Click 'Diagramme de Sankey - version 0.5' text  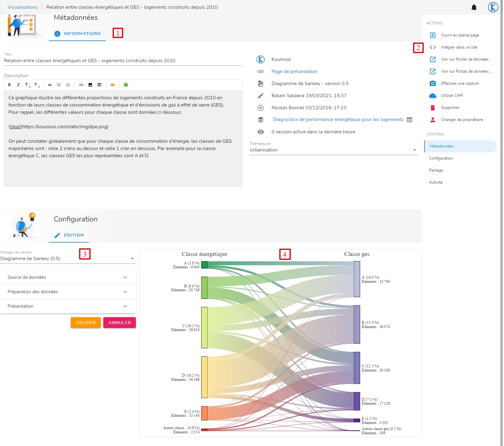click(x=310, y=84)
